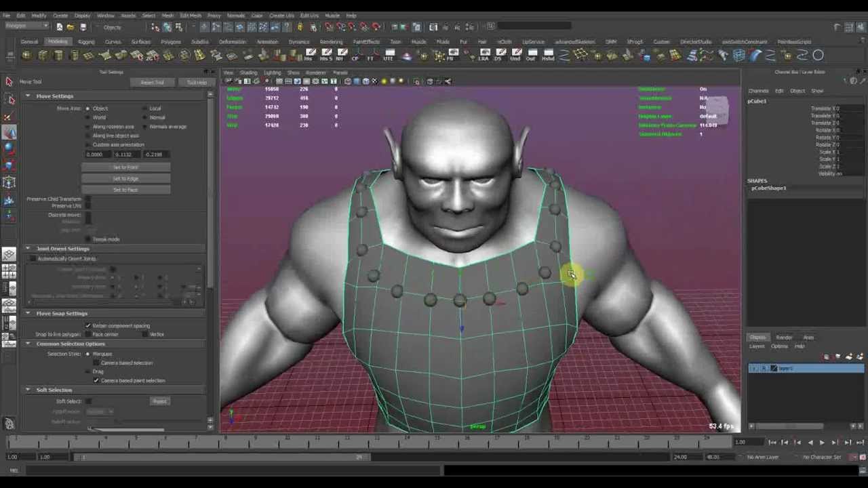Screen dimensions: 868x488
Task: Activate the Rotate tool in left toolbox
Action: click(x=9, y=148)
